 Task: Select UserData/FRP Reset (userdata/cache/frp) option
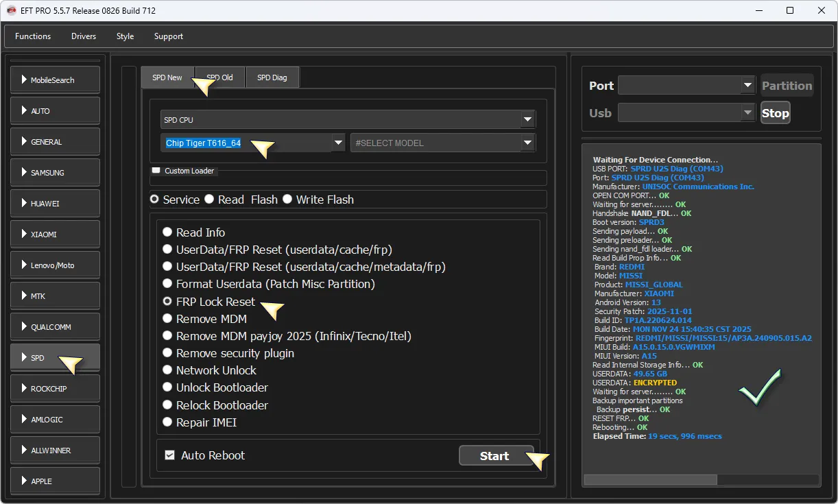[x=167, y=250]
